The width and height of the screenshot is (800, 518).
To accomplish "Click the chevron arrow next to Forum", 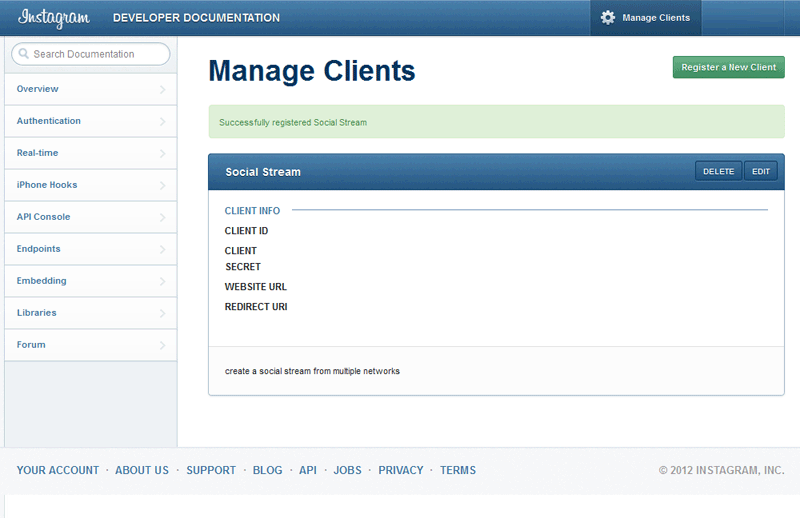I will (x=163, y=346).
